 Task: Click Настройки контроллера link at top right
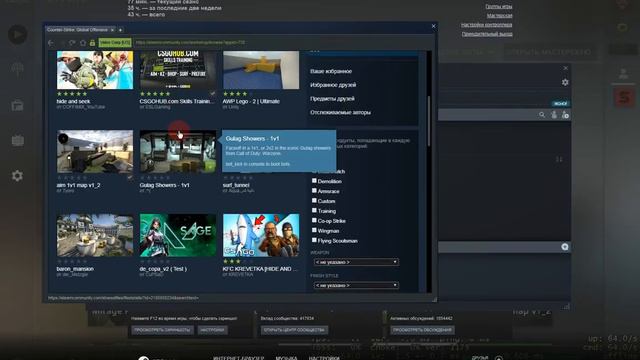click(487, 25)
